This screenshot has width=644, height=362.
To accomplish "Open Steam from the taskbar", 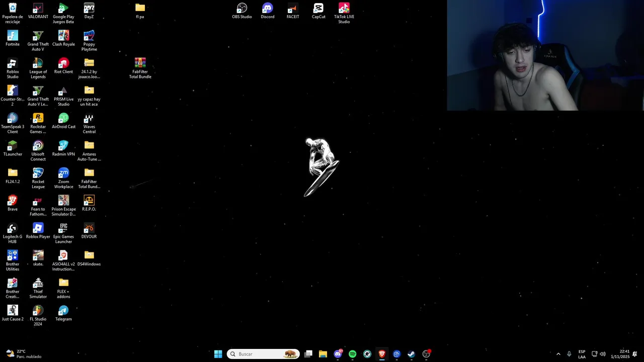I will pyautogui.click(x=411, y=354).
